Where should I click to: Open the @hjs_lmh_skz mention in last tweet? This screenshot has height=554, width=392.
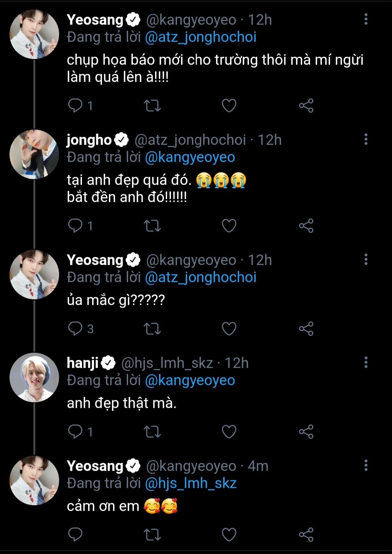pyautogui.click(x=191, y=483)
